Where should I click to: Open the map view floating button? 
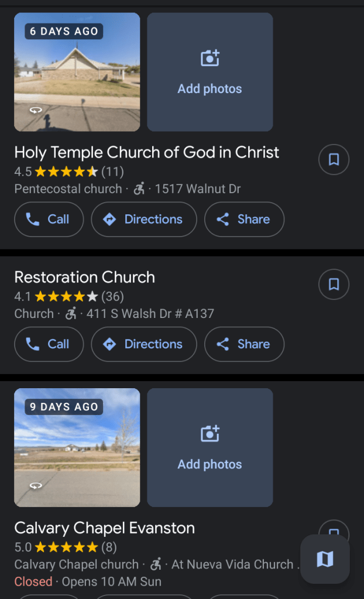[x=325, y=559]
